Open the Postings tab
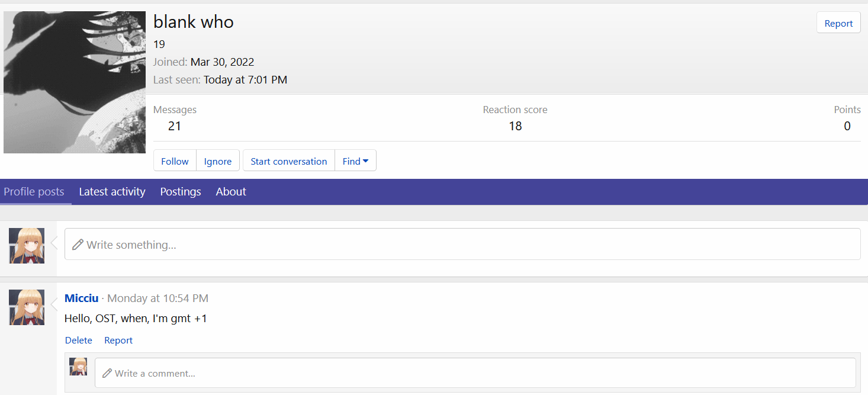The height and width of the screenshot is (395, 868). pos(181,192)
